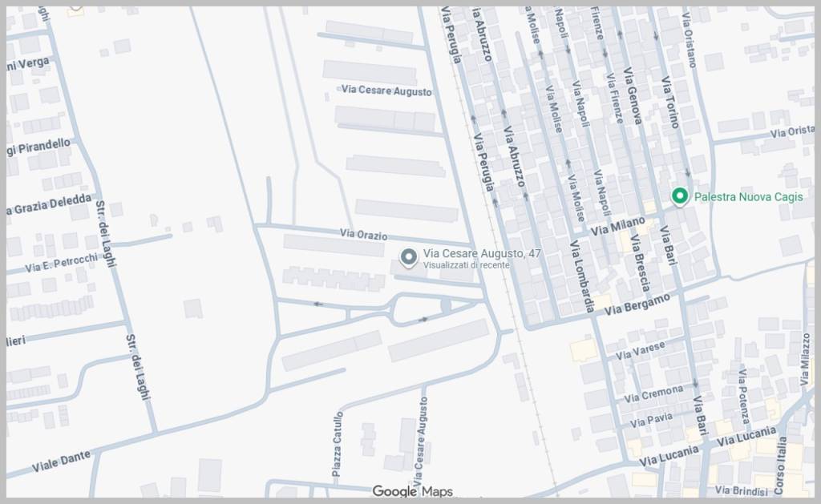This screenshot has height=504, width=821.
Task: Select the Via Pavia street label
Action: point(650,420)
